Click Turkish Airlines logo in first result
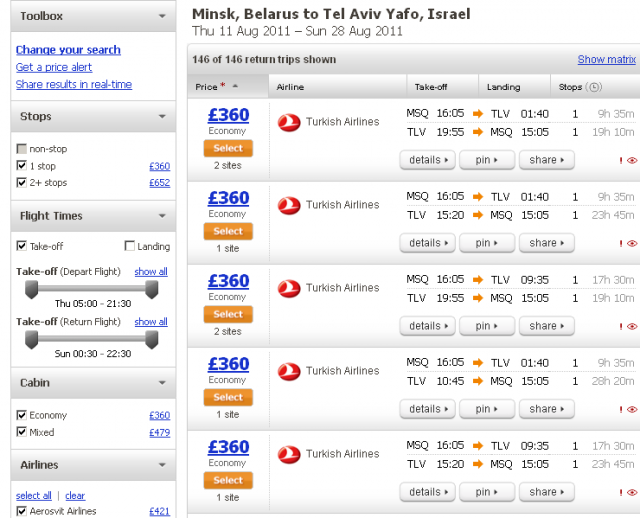The height and width of the screenshot is (518, 640). click(x=289, y=122)
